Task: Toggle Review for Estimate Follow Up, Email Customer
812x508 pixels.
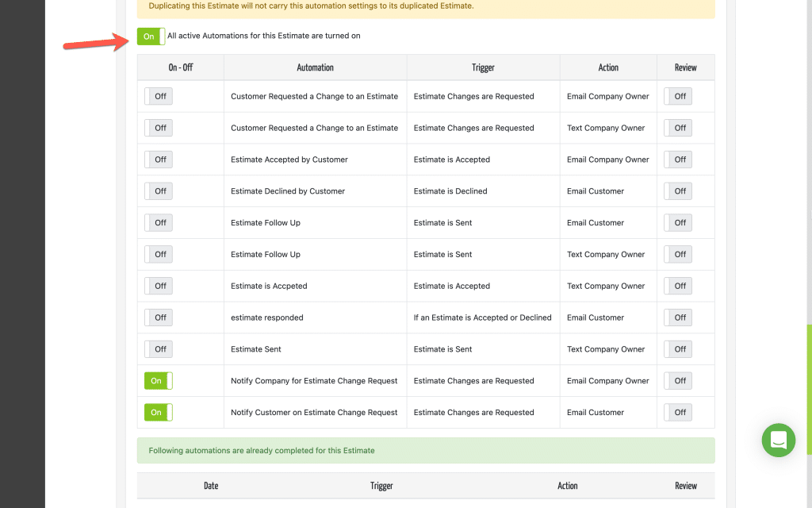Action: pos(678,223)
